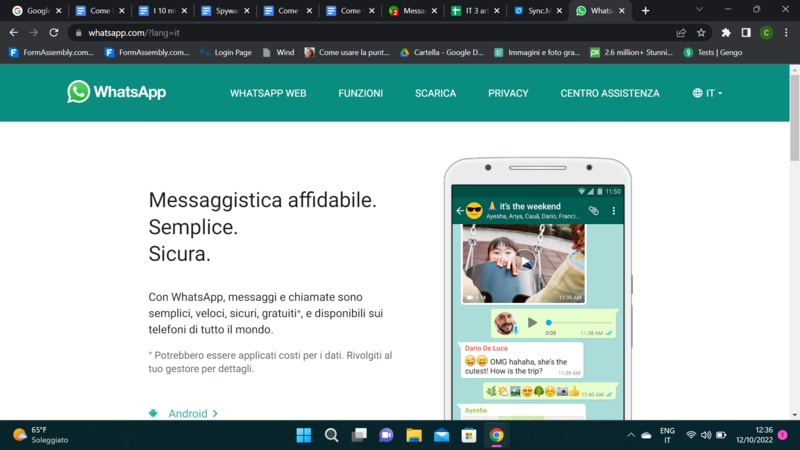Go back to previous page in Chrome
The image size is (800, 450).
pos(14,33)
